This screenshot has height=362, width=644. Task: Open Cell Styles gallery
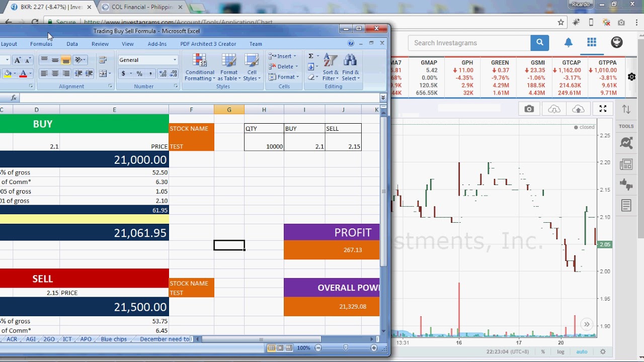[251, 67]
